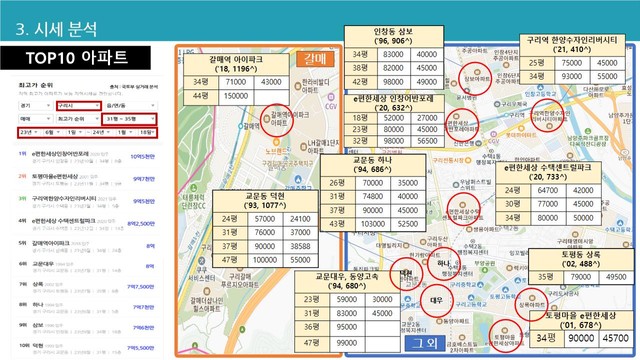
Task: Click the 56500 cell in 인창어반포레 table
Action: (427, 141)
